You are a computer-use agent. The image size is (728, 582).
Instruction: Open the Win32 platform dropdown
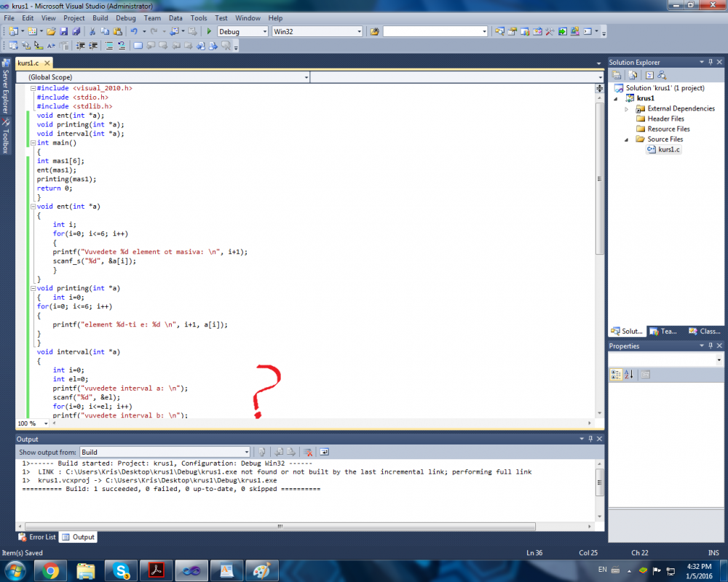click(x=359, y=31)
